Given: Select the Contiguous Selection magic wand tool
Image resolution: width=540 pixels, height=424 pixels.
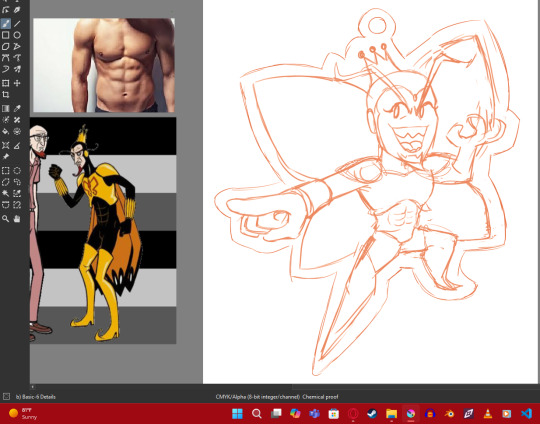Looking at the screenshot, I should [x=6, y=193].
